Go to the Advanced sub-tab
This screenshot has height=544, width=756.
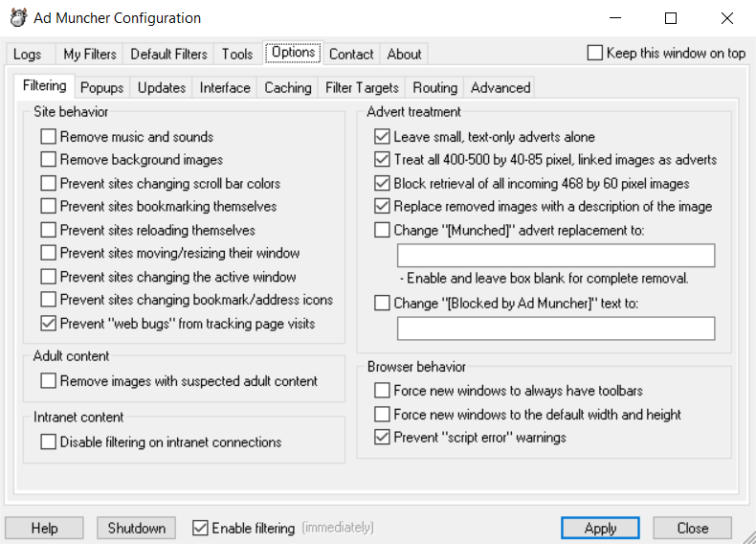pos(500,88)
